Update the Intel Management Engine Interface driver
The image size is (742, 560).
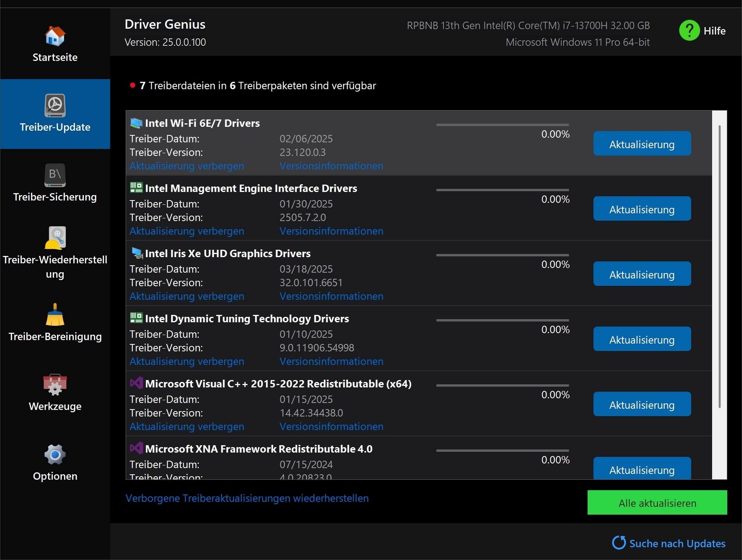pyautogui.click(x=642, y=209)
